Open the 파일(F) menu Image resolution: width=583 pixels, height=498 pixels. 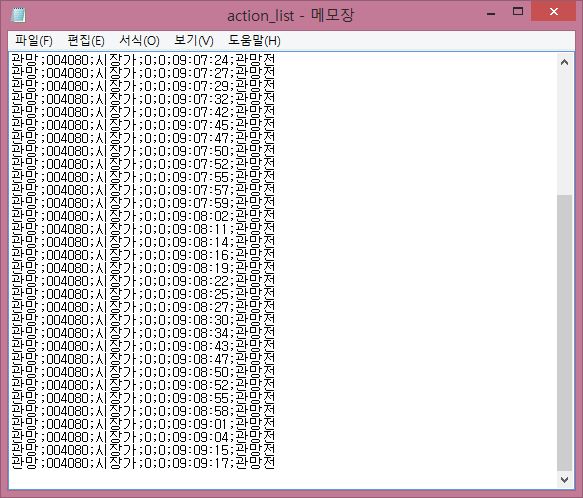point(34,41)
